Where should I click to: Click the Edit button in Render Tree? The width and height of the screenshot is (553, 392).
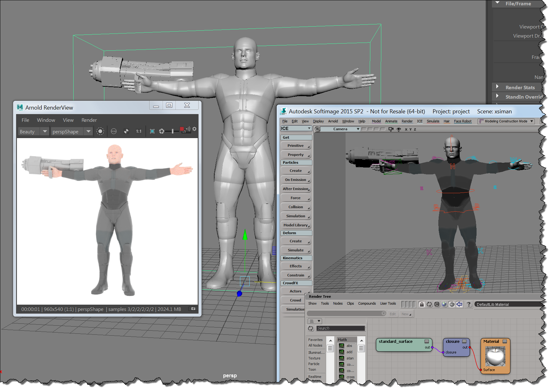(392, 314)
